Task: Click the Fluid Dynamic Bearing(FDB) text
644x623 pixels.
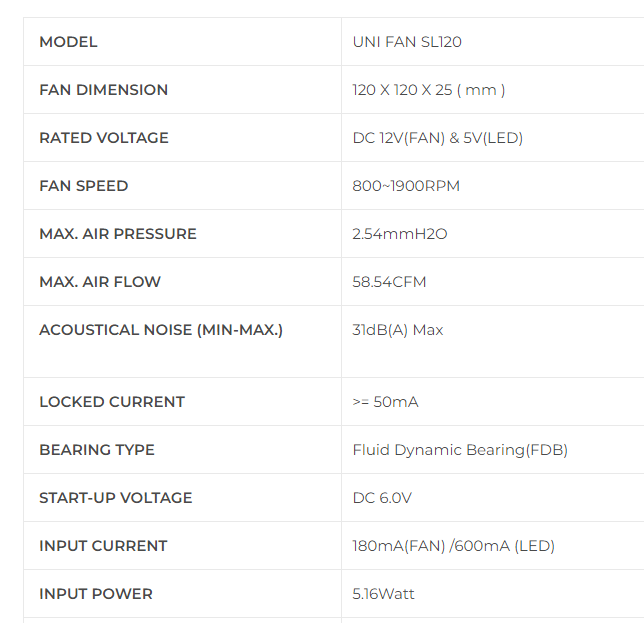Action: 460,450
